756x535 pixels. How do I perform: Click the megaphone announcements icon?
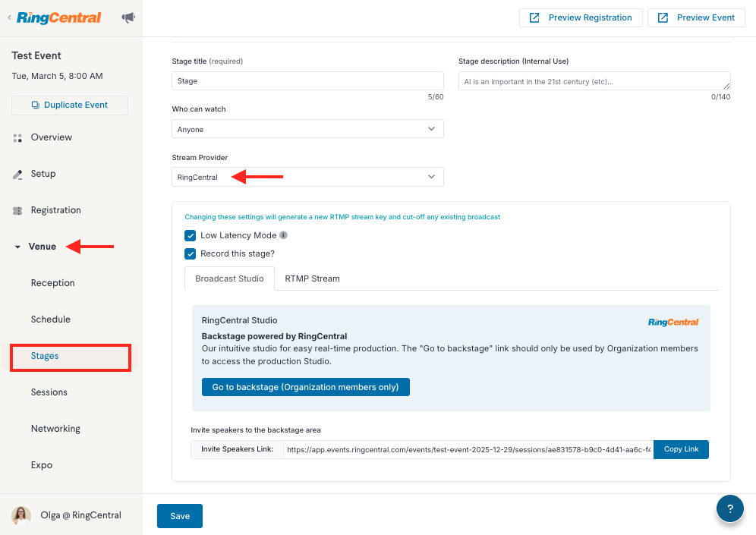(x=128, y=18)
